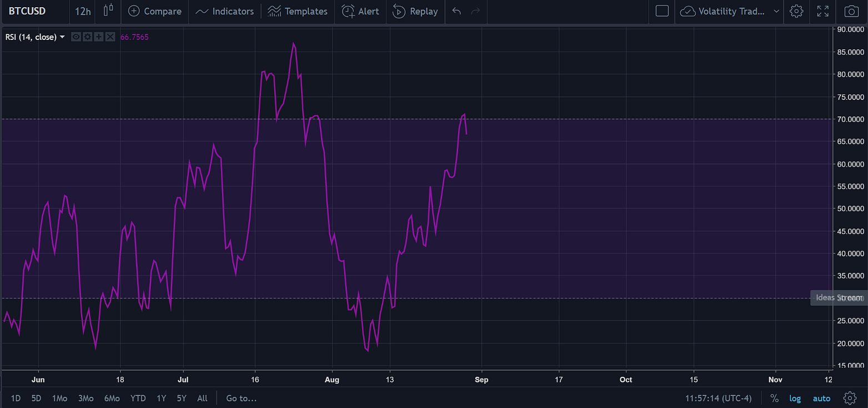Click the Nov date label
Viewport: 868px width, 408px height.
[775, 380]
